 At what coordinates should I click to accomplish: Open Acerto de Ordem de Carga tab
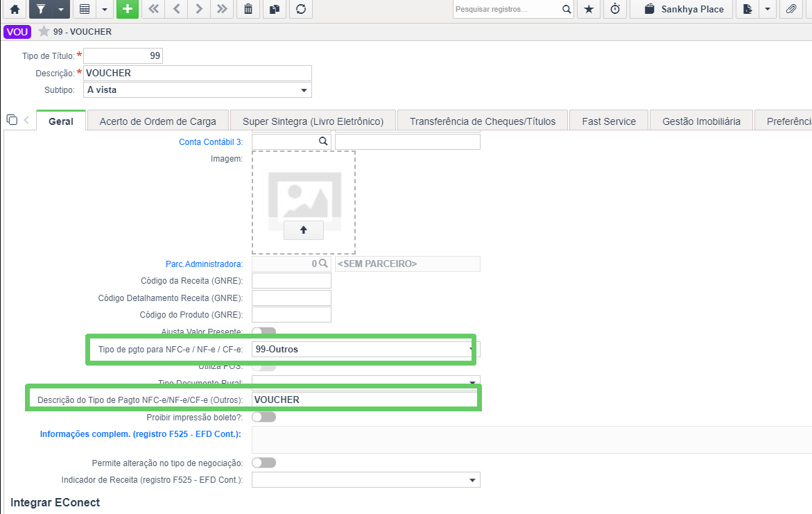[158, 121]
